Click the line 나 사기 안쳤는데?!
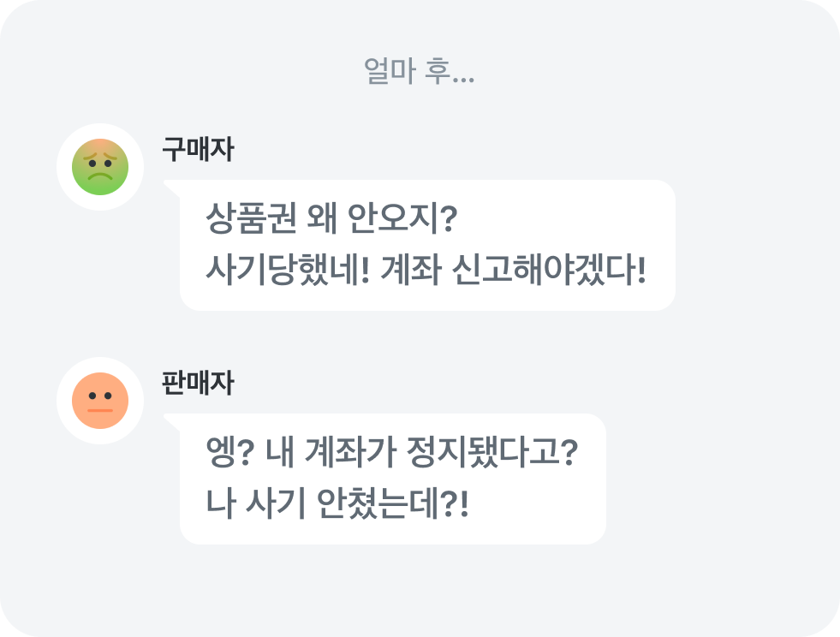 click(337, 503)
